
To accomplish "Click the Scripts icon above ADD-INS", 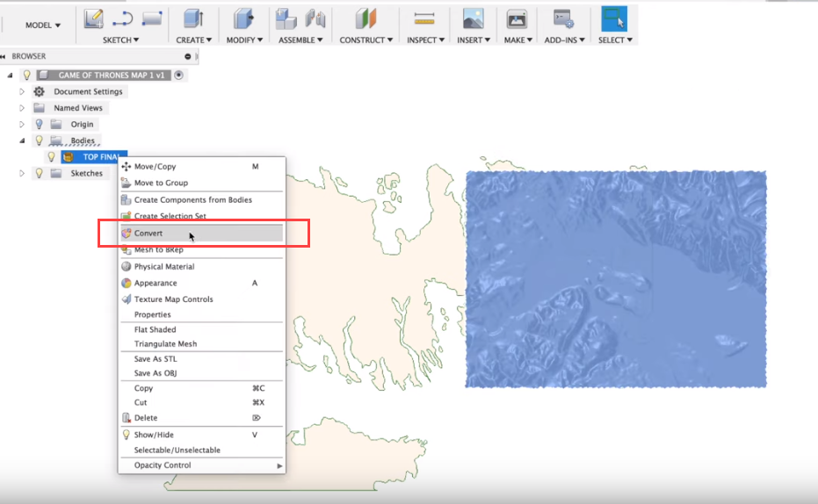I will pos(563,18).
